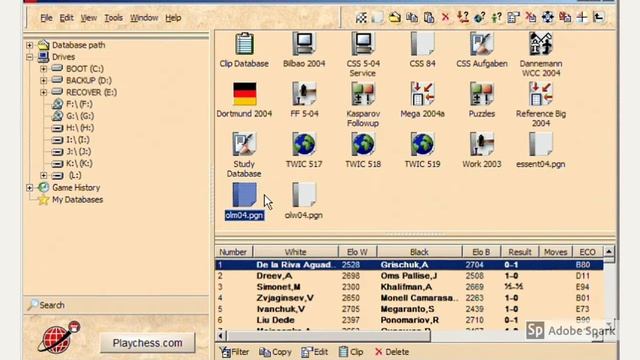Sort games by the White column header
640x360 pixels.
tap(296, 252)
